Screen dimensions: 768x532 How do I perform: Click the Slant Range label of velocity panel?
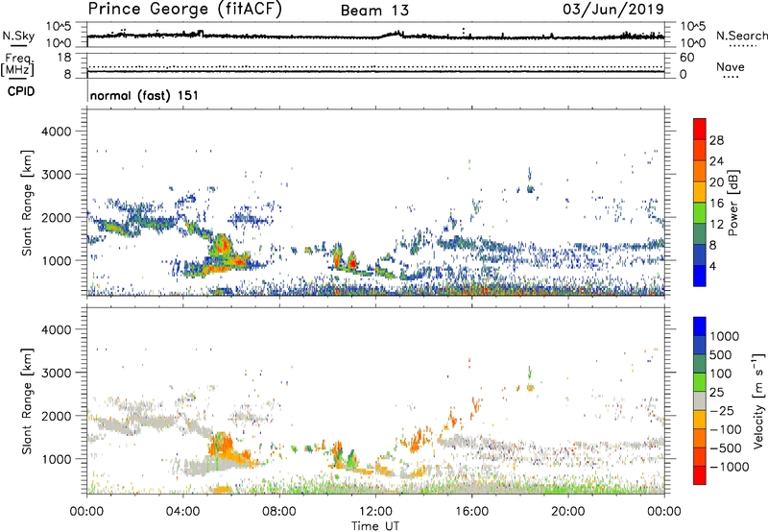tap(27, 400)
